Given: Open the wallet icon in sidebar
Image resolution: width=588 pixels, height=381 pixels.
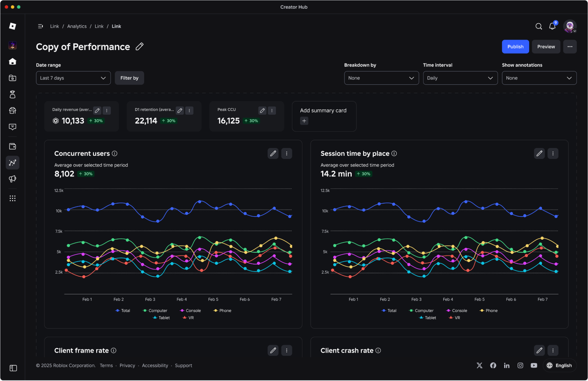Looking at the screenshot, I should pyautogui.click(x=12, y=146).
